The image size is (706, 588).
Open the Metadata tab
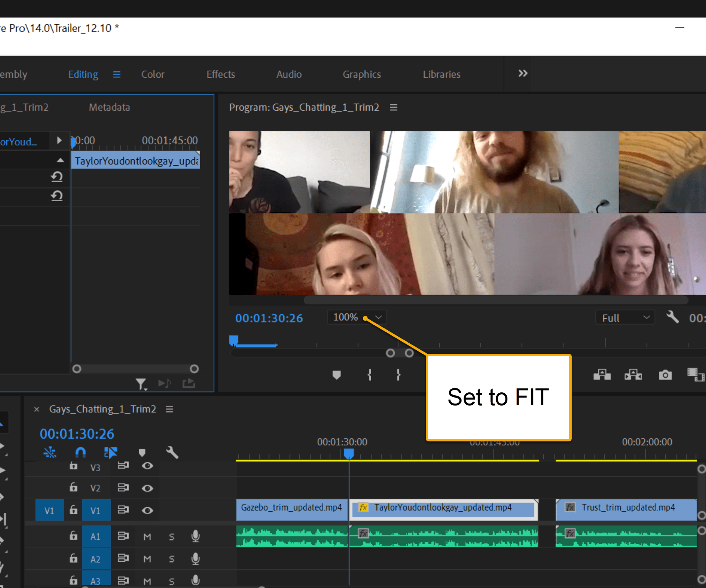tap(109, 107)
